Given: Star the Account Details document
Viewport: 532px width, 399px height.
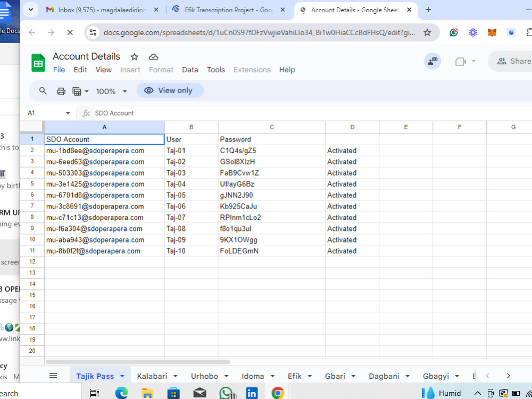Looking at the screenshot, I should (135, 57).
